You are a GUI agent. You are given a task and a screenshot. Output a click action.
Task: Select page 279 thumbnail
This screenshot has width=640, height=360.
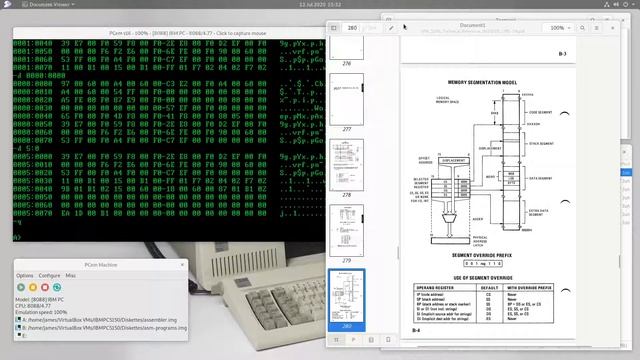point(347,231)
